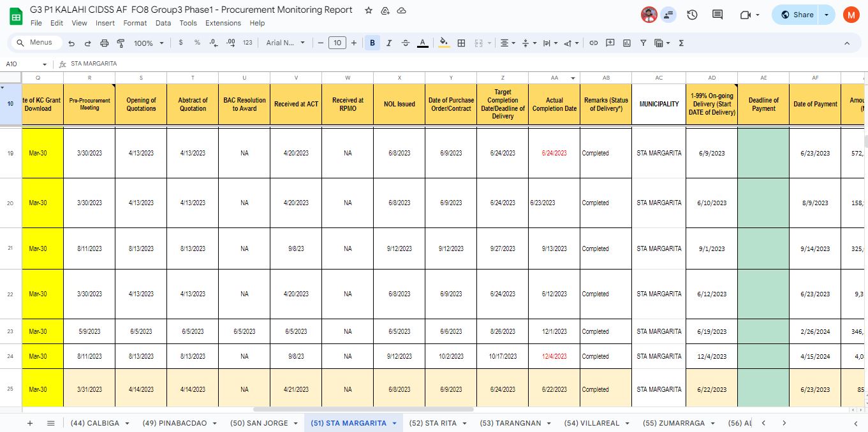Click the horizontal scrollbar thumb

pos(364,409)
